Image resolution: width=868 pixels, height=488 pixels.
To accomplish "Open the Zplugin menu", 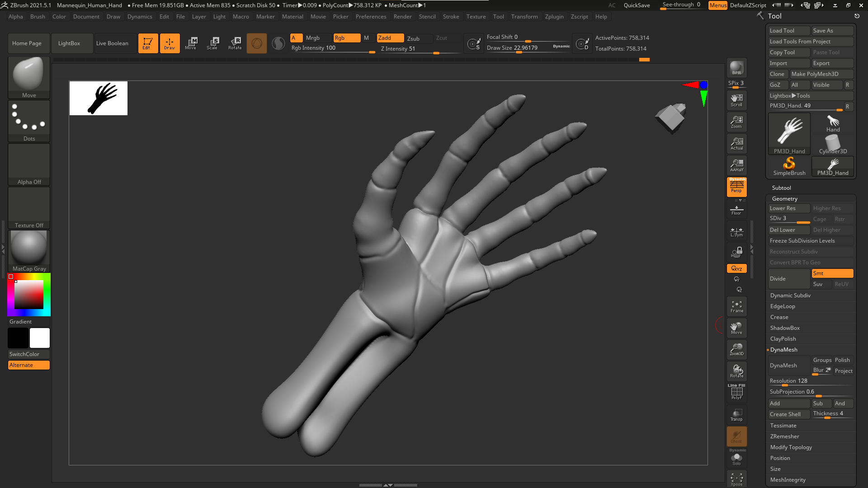I will (554, 17).
